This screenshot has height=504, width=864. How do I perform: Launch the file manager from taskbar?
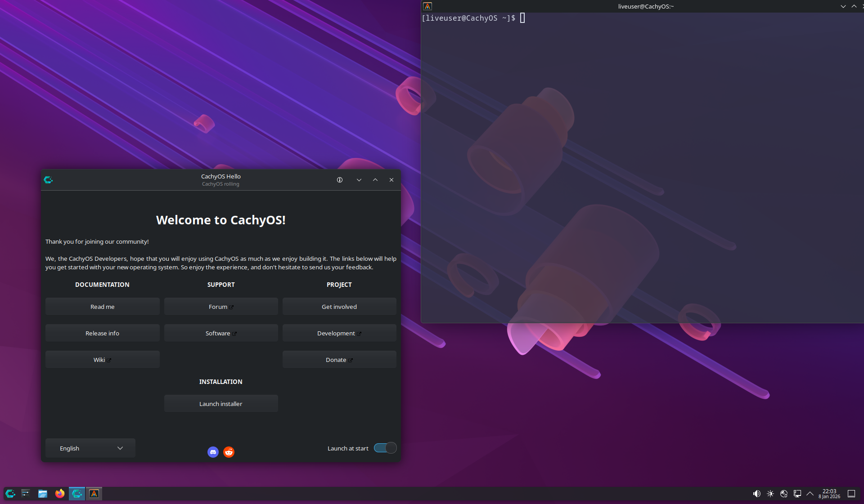(43, 493)
